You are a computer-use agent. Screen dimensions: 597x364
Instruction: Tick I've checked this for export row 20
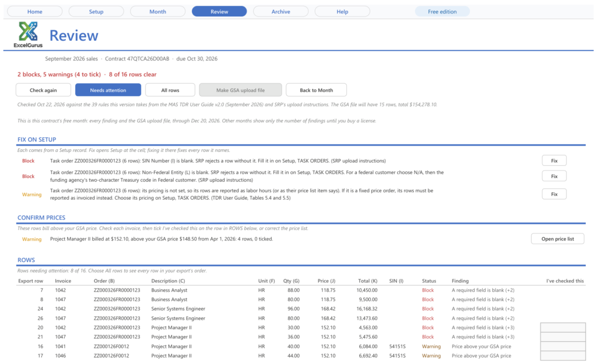563,327
